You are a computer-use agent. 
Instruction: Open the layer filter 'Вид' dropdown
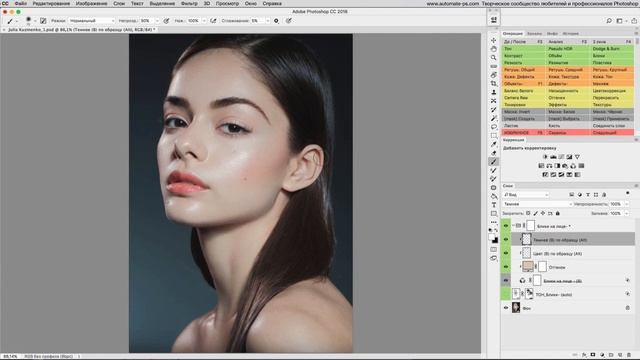tap(526, 195)
